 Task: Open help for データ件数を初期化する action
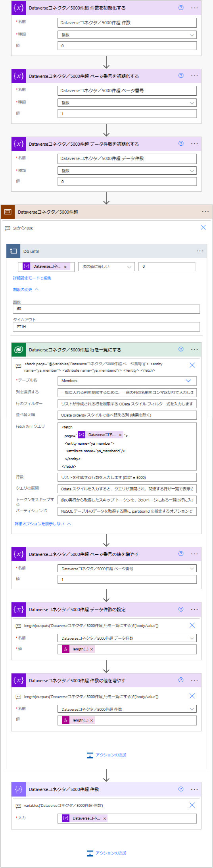coord(181,143)
